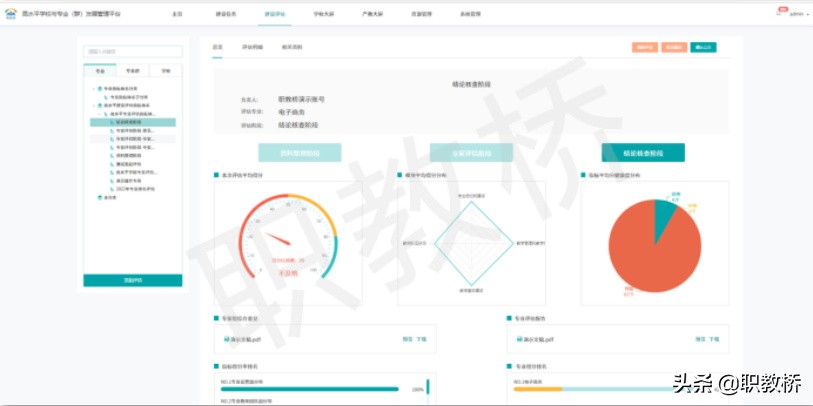
Task: Click the teal button below the tree
Action: (x=133, y=281)
